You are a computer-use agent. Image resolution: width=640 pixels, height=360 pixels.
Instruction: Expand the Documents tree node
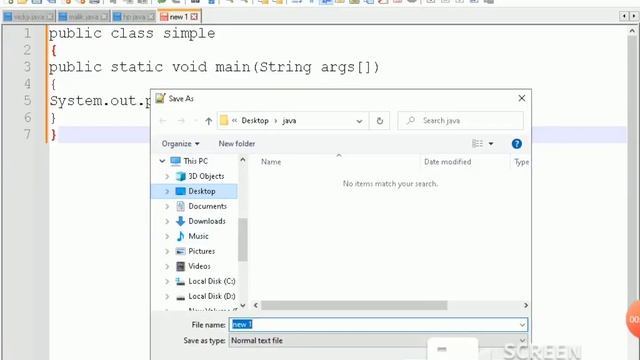[x=167, y=206]
